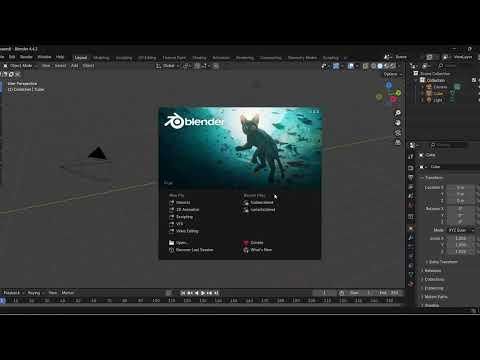The height and width of the screenshot is (360, 480).
Task: Toggle proportional editing in header
Action: click(216, 66)
